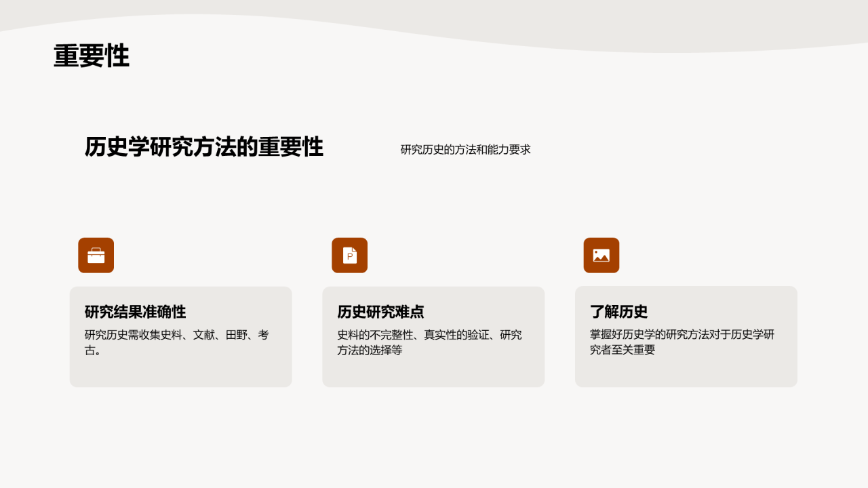The width and height of the screenshot is (868, 488).
Task: Select the subtitle 研究历史的方法和能力要求
Action: click(465, 150)
